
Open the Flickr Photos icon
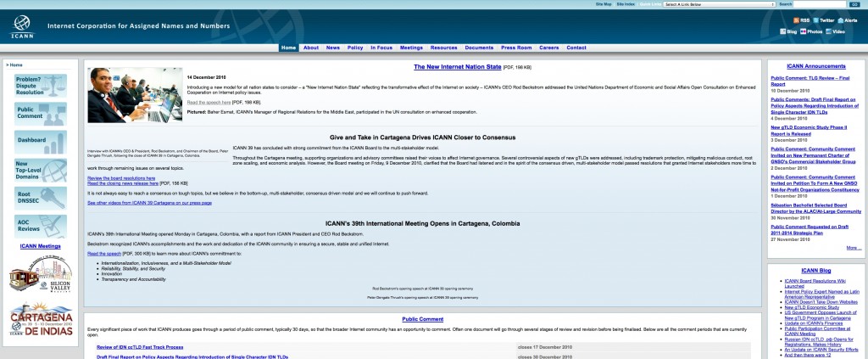[803, 31]
